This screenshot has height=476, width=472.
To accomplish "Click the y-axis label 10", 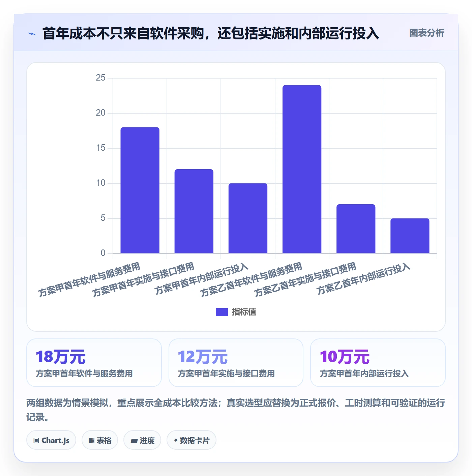I will tap(100, 183).
